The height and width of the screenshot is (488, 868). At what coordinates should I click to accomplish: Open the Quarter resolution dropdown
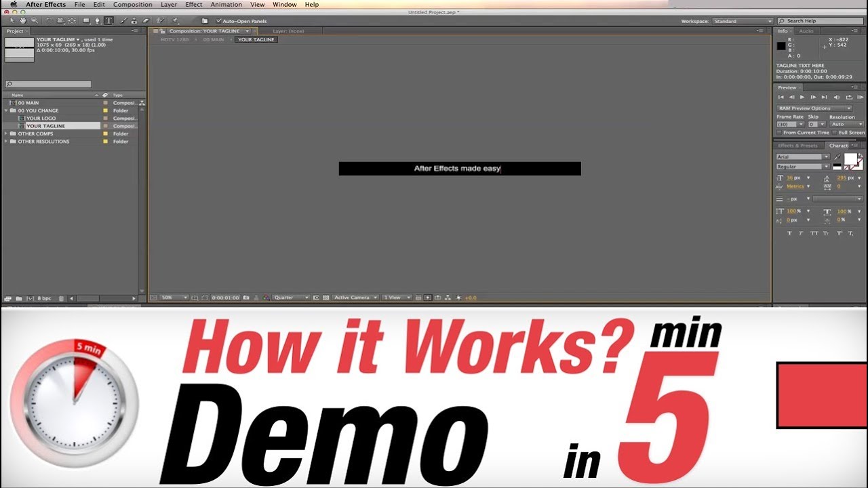pos(292,298)
